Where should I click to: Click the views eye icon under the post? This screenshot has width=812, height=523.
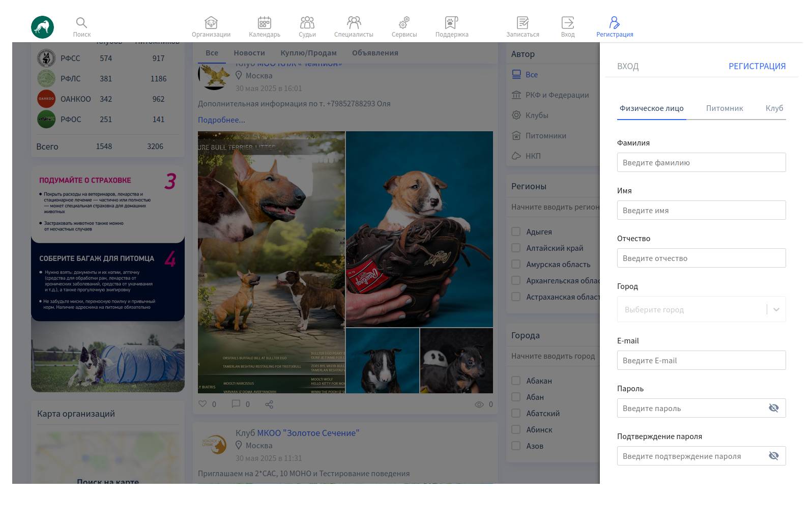click(x=479, y=404)
